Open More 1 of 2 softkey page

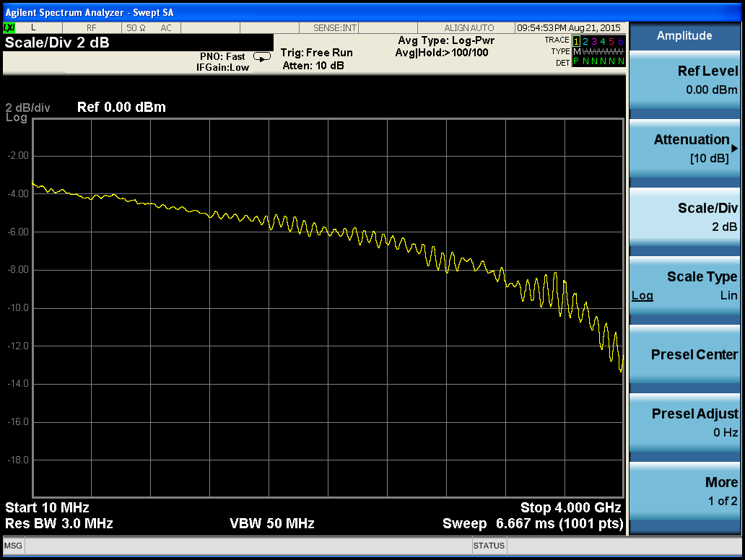[684, 491]
